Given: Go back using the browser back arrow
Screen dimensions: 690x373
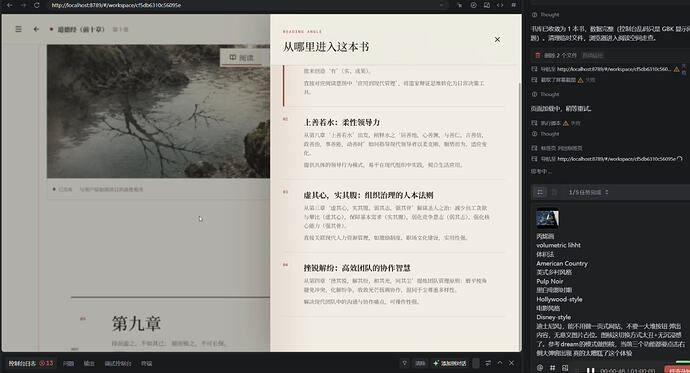Looking at the screenshot, I should pos(10,5).
